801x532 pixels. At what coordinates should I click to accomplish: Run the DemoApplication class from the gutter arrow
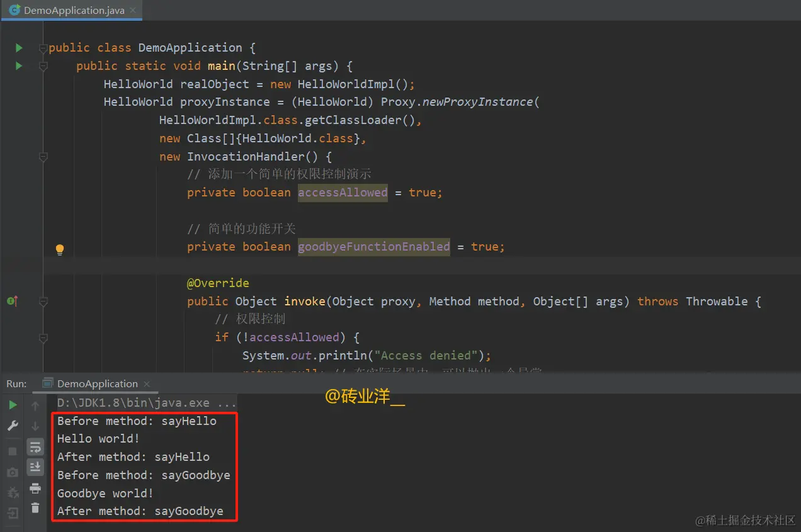pos(19,48)
